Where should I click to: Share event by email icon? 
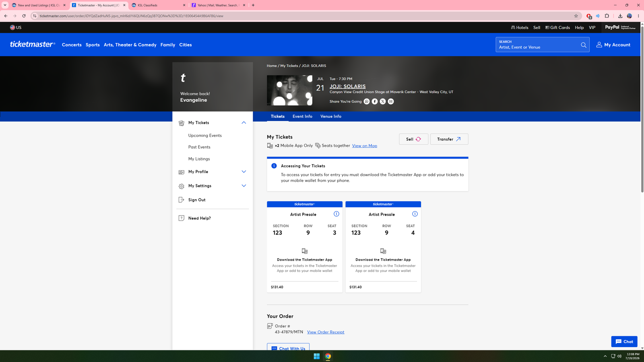coord(391,101)
